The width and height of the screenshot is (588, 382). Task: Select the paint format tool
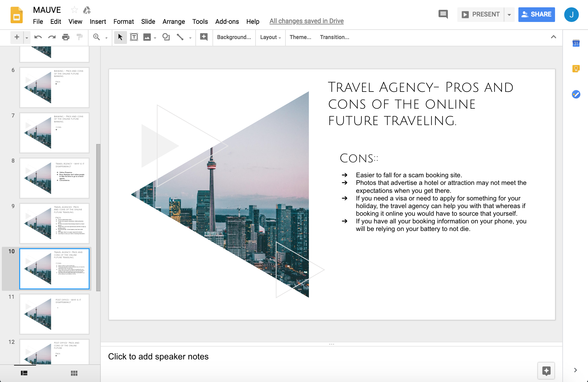pyautogui.click(x=80, y=37)
